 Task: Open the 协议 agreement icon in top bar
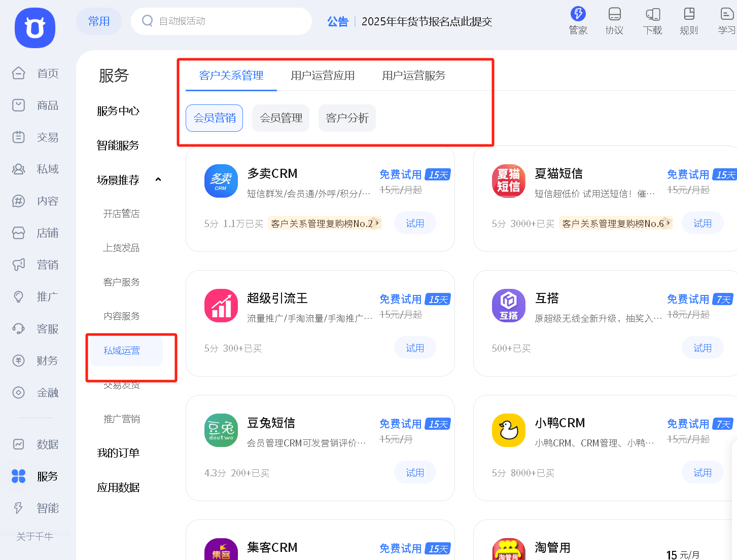click(615, 14)
